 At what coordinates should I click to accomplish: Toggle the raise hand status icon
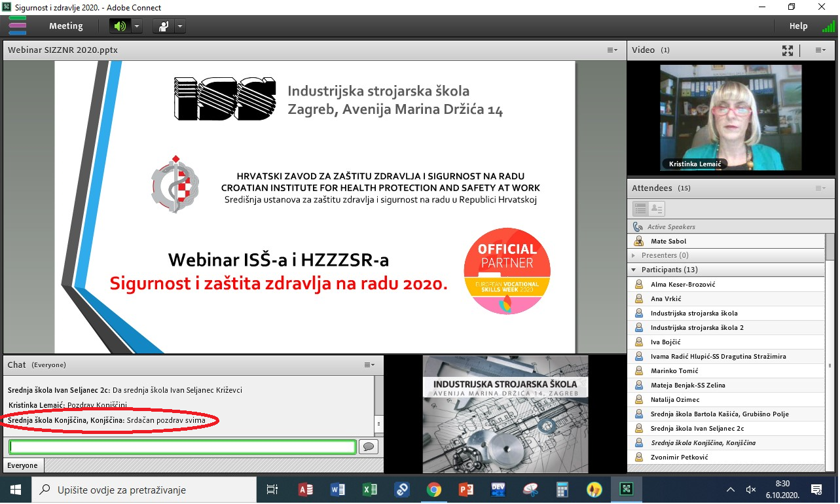(x=163, y=26)
